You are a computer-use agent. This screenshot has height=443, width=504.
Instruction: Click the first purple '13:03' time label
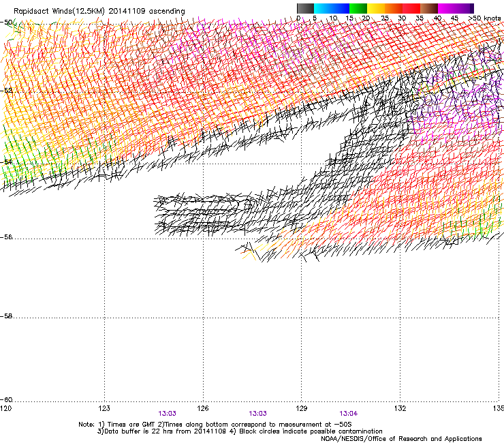[167, 414]
